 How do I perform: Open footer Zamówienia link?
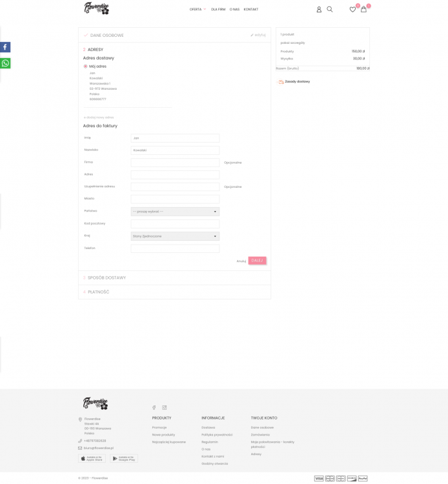click(x=260, y=434)
